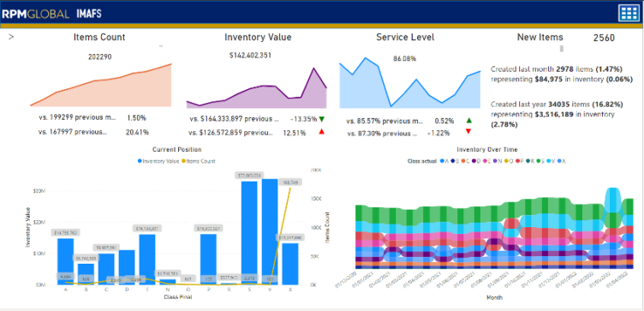644x311 pixels.
Task: Select the class S bar in Current Position
Action: point(249,233)
